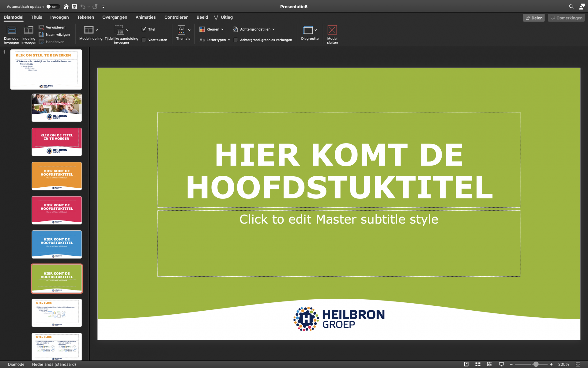
Task: Enable the Voetteksten checkbox
Action: click(144, 40)
